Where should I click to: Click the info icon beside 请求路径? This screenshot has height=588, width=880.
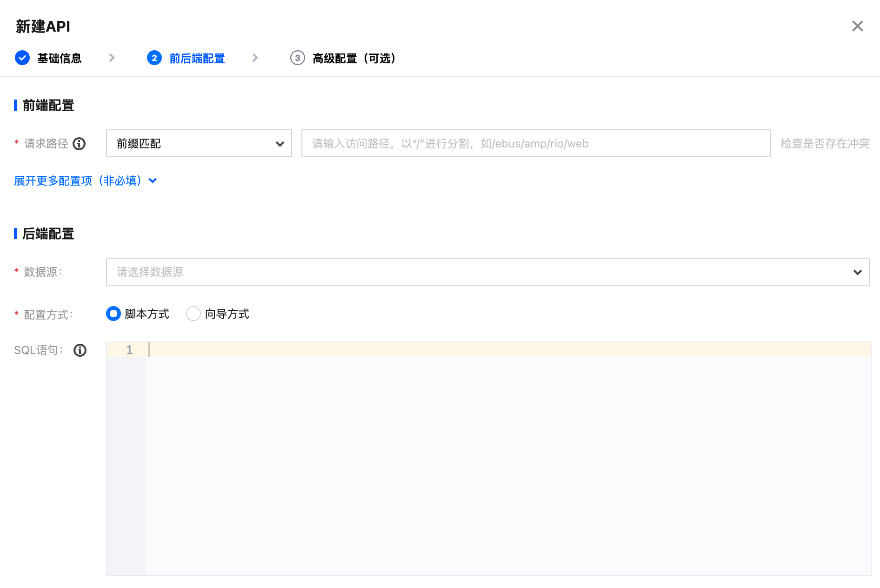[x=80, y=144]
